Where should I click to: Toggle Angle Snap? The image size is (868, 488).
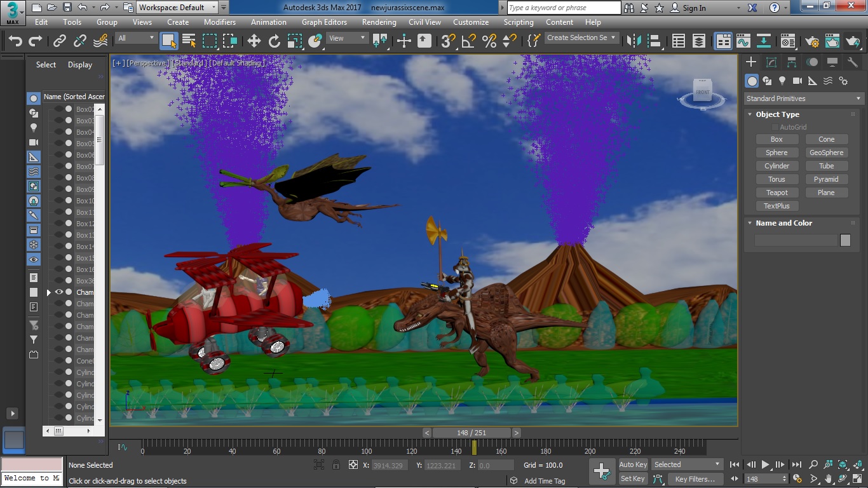469,41
